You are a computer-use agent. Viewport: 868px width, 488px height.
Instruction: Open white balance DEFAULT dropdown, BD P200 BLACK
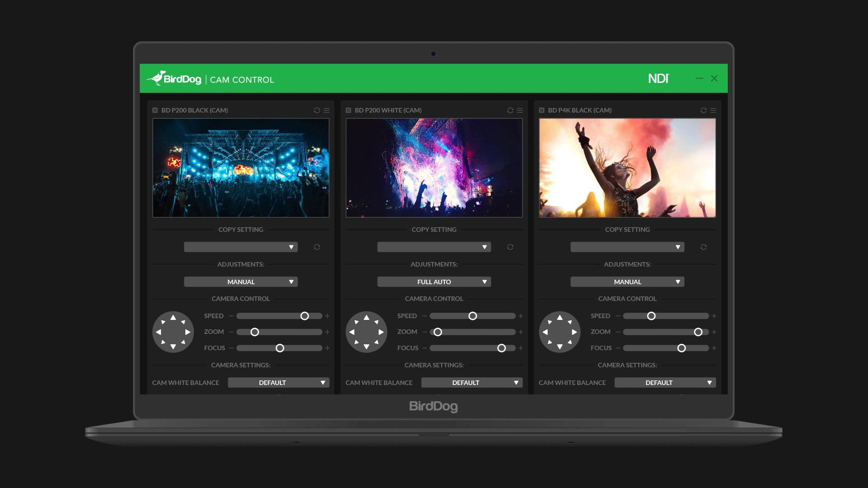(278, 383)
